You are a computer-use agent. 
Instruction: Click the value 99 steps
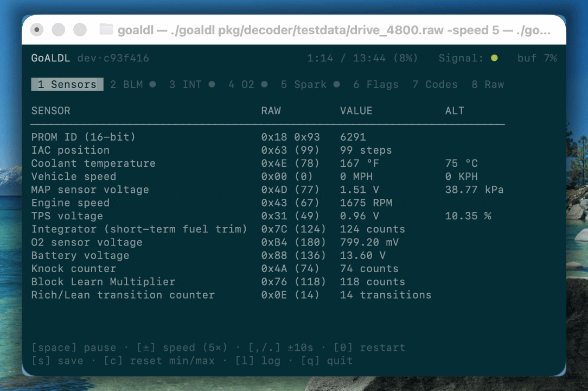(x=366, y=150)
